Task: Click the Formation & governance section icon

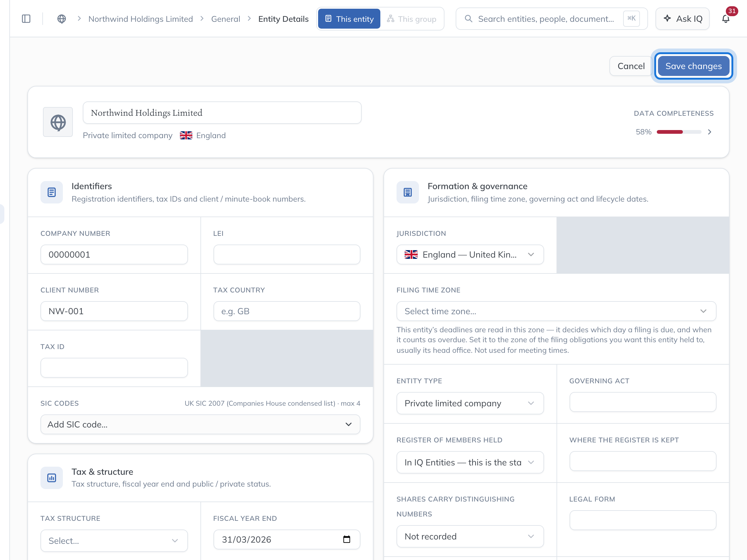Action: click(x=408, y=192)
